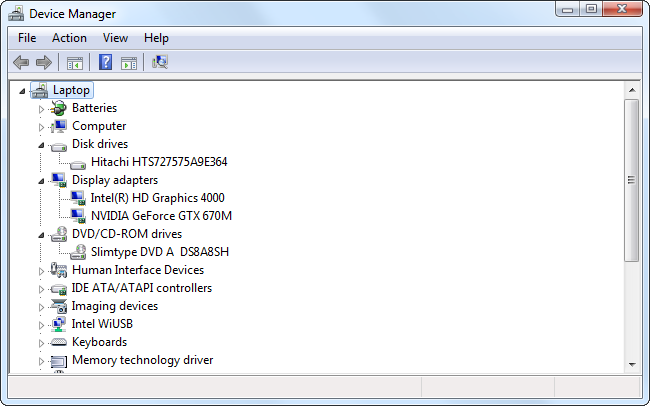Maximize the Device Manager window
The width and height of the screenshot is (650, 406).
pyautogui.click(x=591, y=9)
